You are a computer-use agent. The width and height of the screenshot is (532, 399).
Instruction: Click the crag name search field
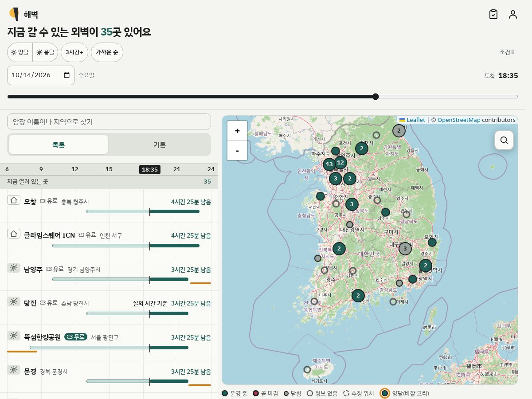(109, 121)
